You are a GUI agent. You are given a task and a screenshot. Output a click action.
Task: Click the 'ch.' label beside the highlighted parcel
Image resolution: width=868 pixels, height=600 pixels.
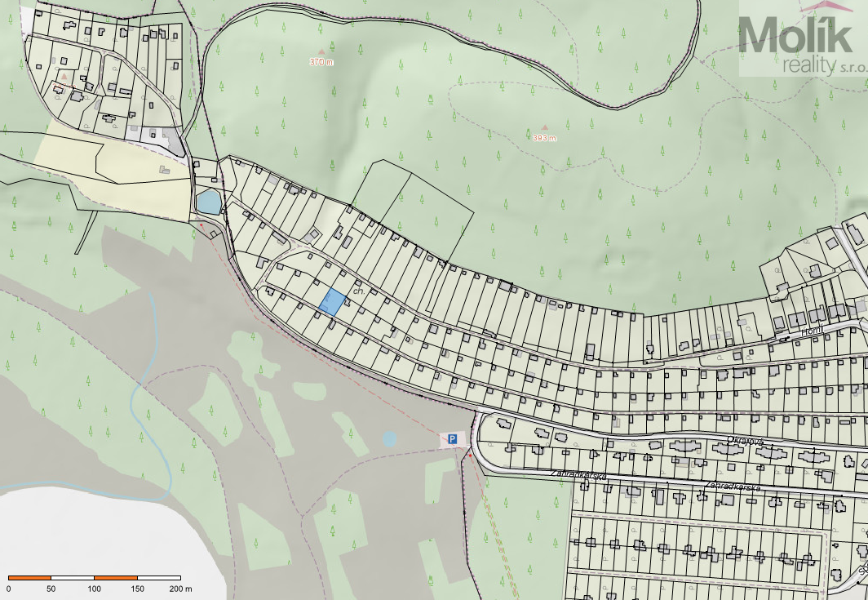coord(357,290)
